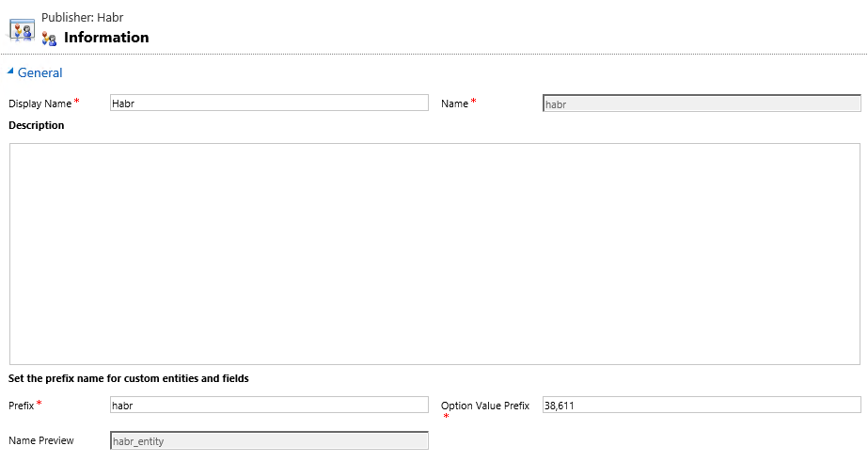868x462 pixels.
Task: Click the disabled Name field showing habr
Action: click(x=702, y=104)
